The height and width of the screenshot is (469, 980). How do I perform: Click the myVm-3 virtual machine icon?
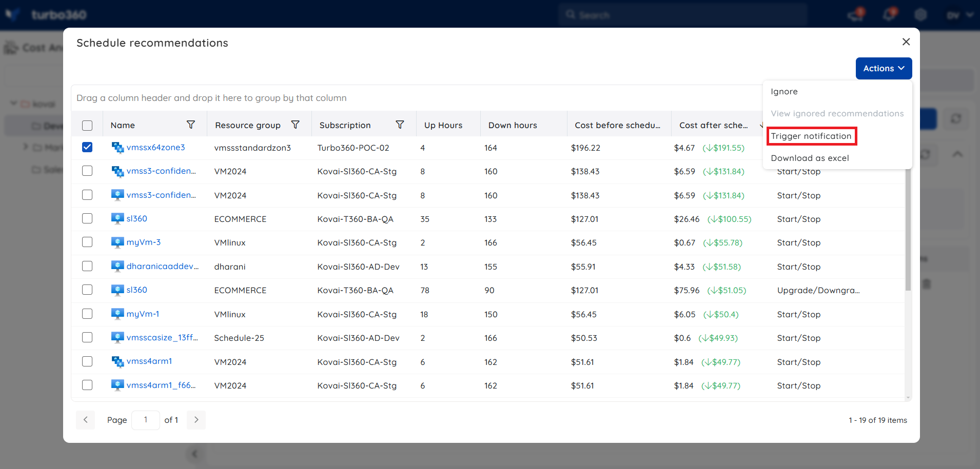[x=117, y=242]
